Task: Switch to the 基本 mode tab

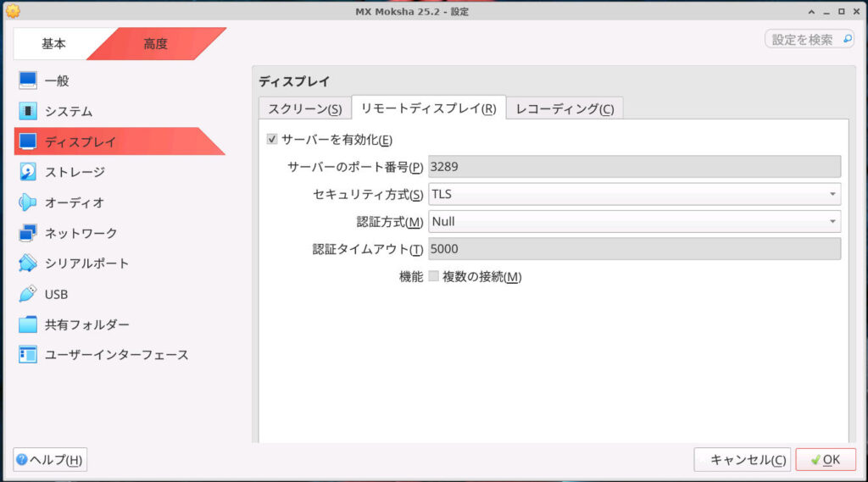Action: click(53, 44)
